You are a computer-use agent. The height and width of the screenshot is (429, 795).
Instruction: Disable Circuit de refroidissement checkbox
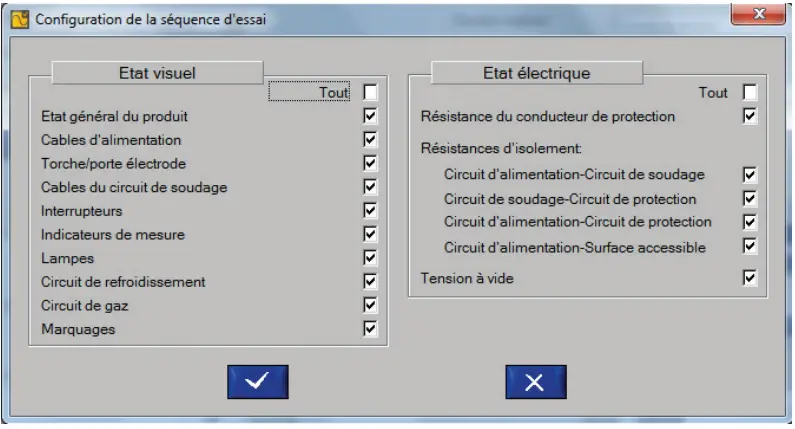pyautogui.click(x=370, y=281)
